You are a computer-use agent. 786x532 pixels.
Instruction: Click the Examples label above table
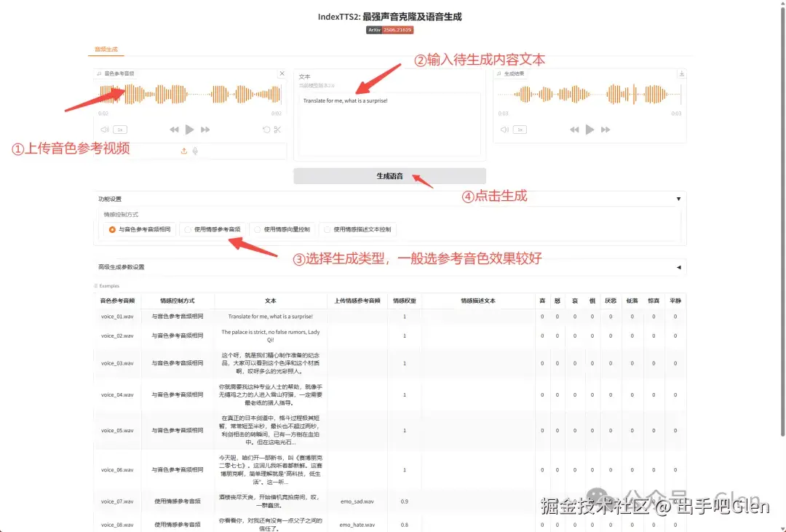pos(107,286)
